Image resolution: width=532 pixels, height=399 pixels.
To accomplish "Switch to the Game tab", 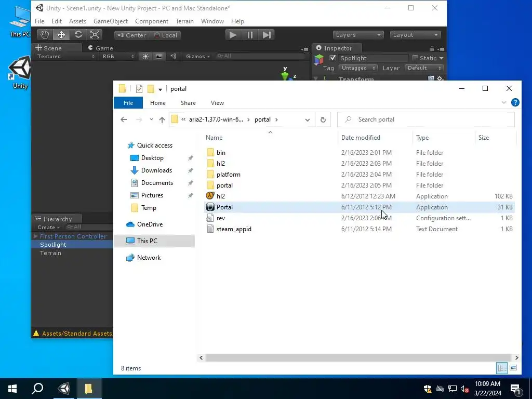I will click(x=101, y=48).
